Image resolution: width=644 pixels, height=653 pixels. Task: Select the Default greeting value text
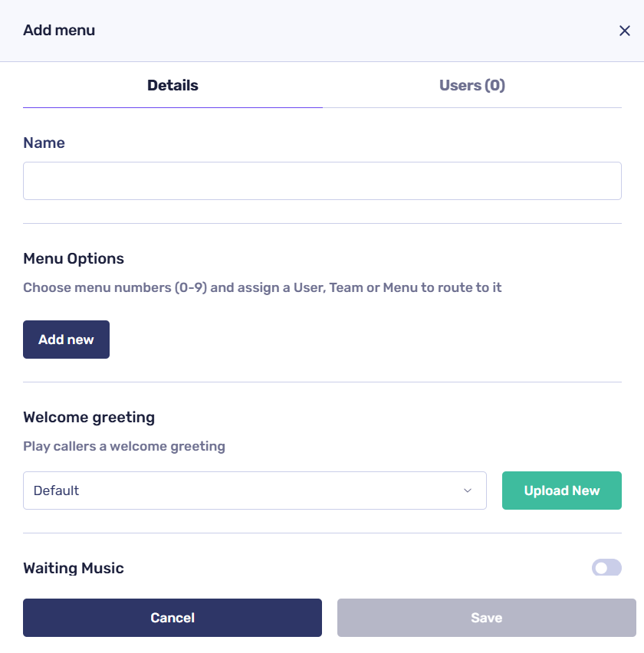pos(57,491)
